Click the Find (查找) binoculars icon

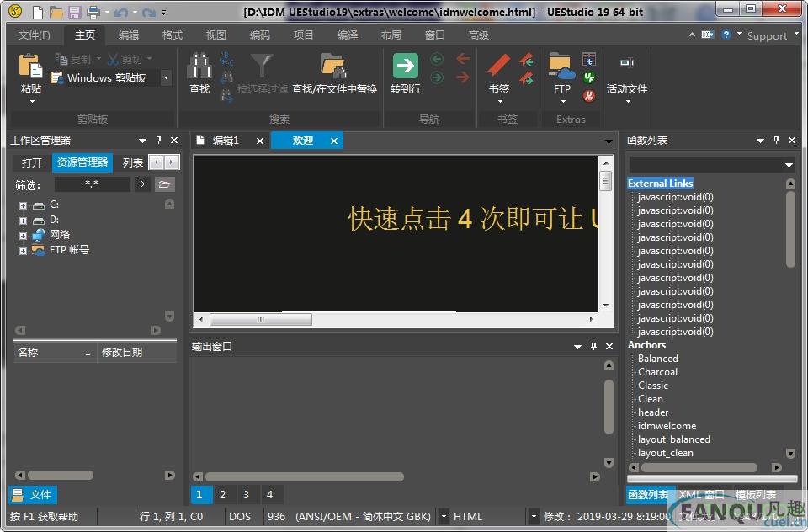pyautogui.click(x=199, y=66)
